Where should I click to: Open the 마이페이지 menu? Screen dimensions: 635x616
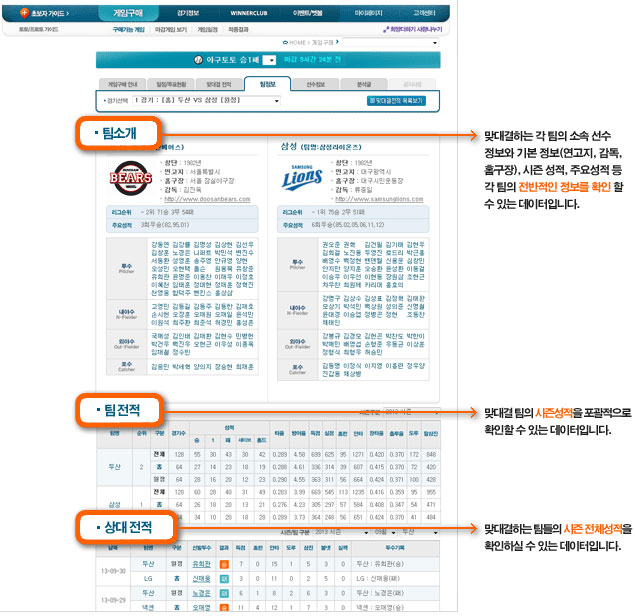[368, 13]
